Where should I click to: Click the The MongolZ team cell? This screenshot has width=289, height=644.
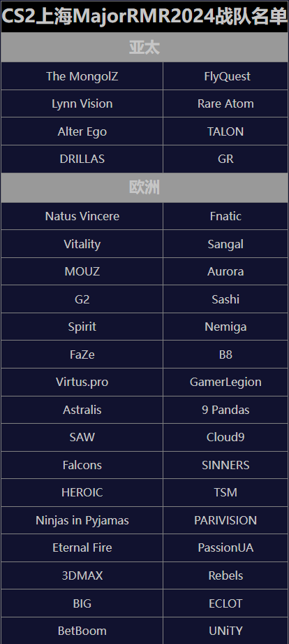(x=82, y=76)
